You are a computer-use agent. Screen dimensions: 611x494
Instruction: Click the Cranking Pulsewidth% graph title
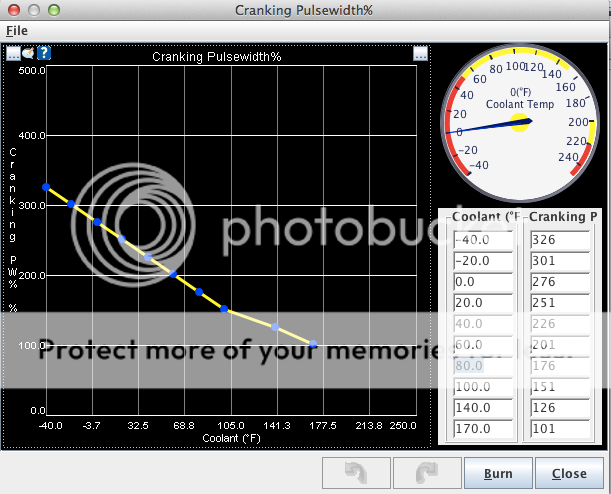[217, 57]
